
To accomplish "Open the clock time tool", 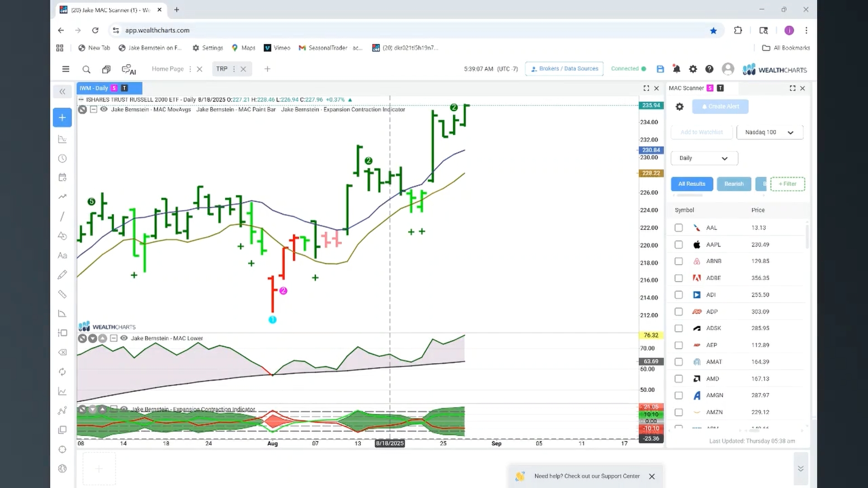I will (x=62, y=159).
